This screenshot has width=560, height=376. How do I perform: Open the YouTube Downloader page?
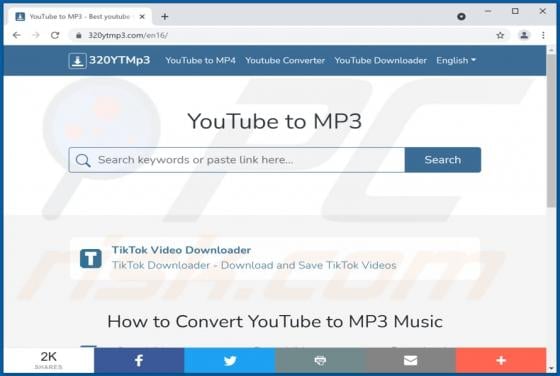coord(380,60)
